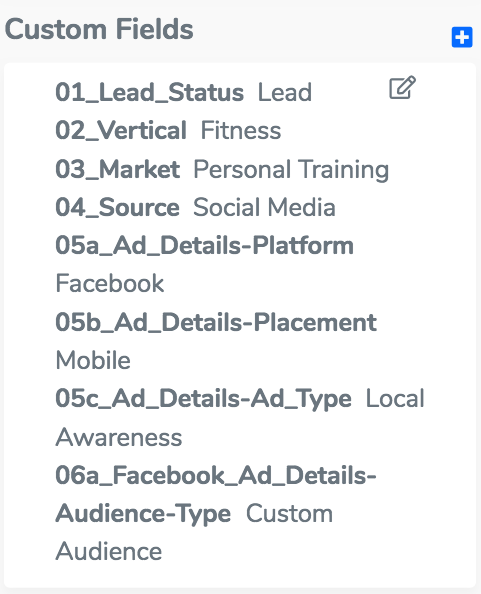The width and height of the screenshot is (481, 594).
Task: Click the Fitness vertical value
Action: 241,131
